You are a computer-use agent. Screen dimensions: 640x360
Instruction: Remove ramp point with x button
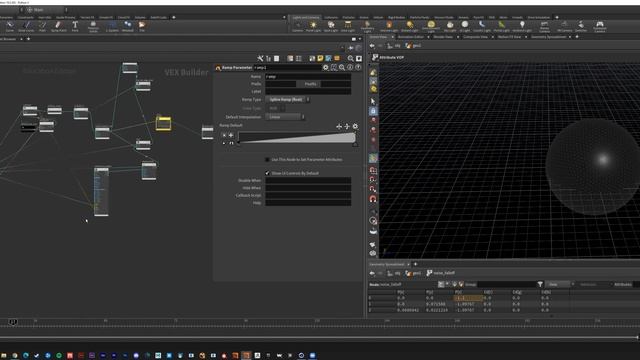coord(224,135)
